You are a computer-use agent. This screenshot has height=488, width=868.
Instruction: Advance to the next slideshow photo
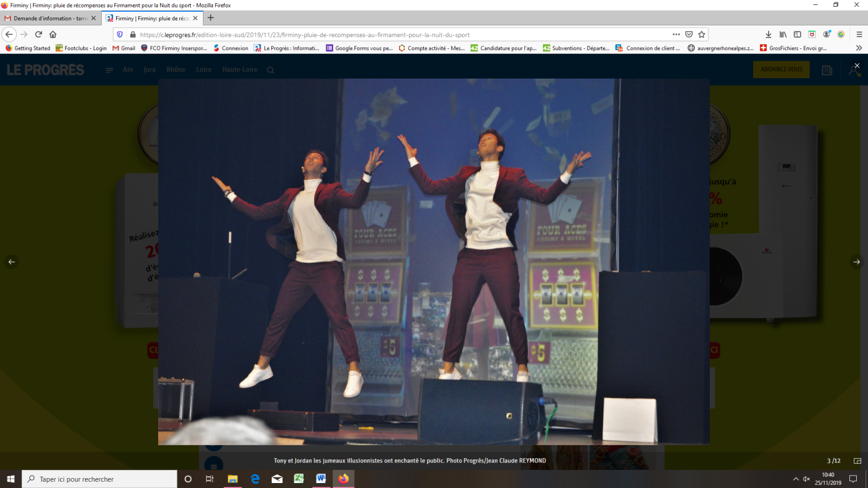[x=857, y=262]
